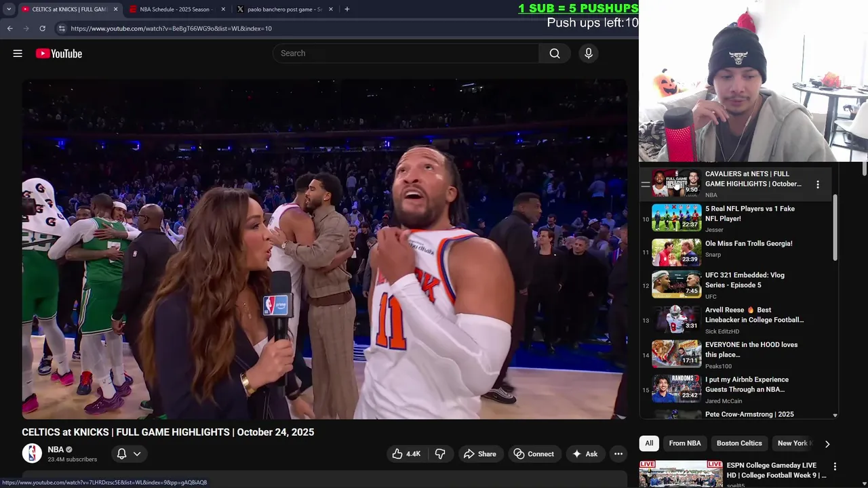Open Pete Crow-Armstrong 2025 playlist item
This screenshot has height=488, width=868.
pos(749,414)
